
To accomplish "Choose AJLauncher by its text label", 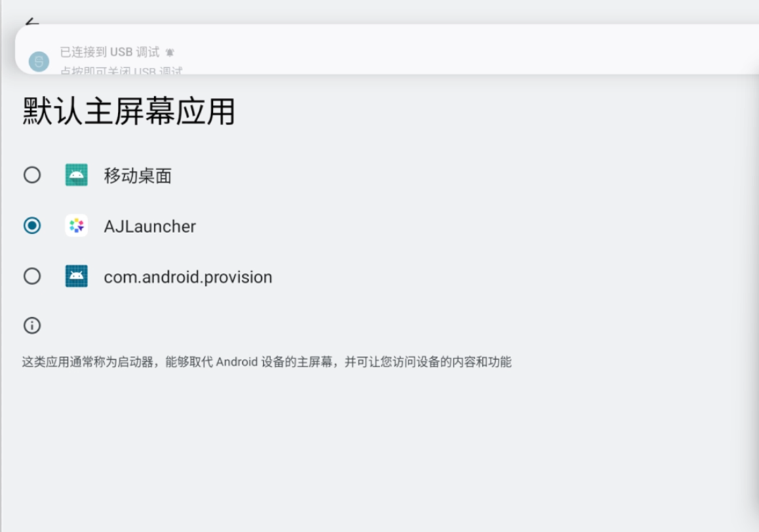I will coord(150,226).
